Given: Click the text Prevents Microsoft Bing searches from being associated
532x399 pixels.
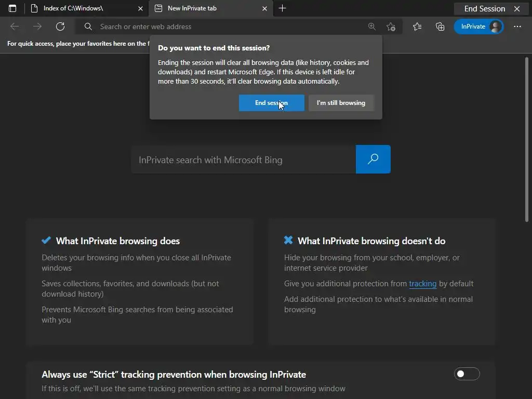Looking at the screenshot, I should coord(137,310).
